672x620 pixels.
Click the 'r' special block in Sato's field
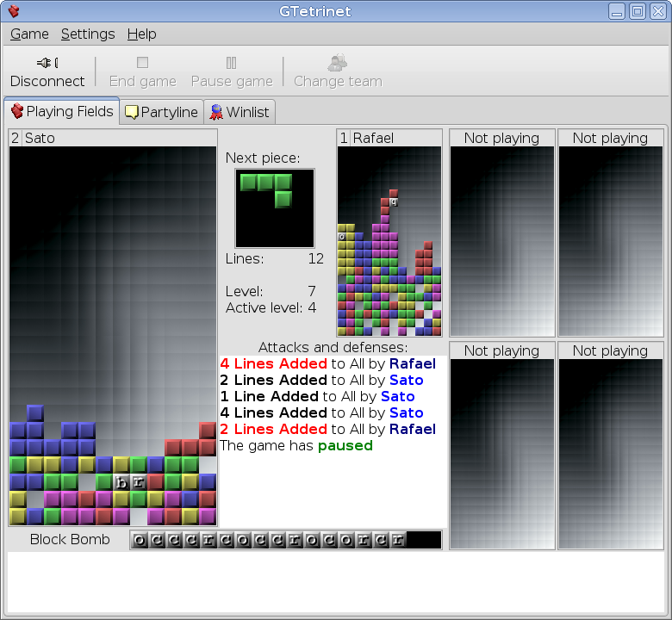[x=139, y=482]
